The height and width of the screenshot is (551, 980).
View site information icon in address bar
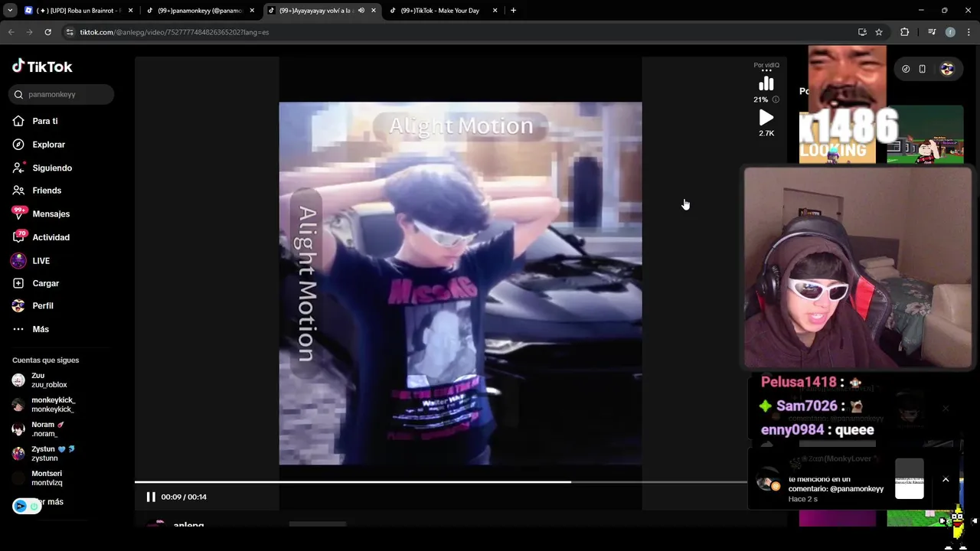tap(70, 32)
